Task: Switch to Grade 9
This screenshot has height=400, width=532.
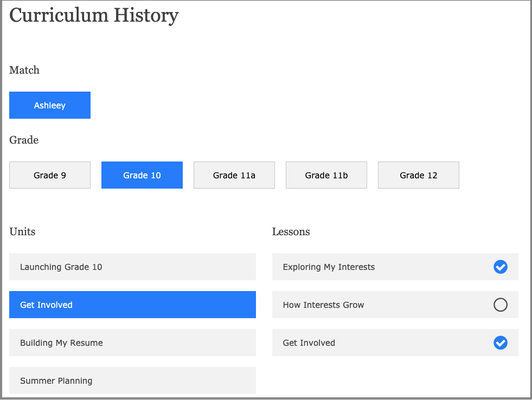Action: 50,175
